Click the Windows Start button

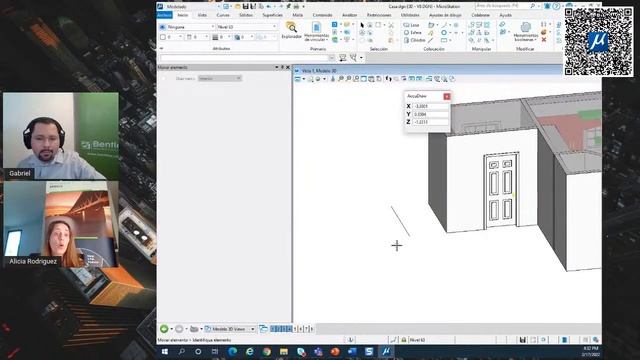tap(165, 351)
